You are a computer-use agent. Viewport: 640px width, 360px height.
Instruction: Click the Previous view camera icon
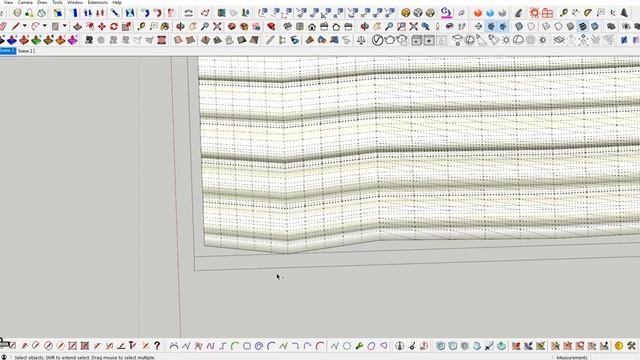(425, 27)
